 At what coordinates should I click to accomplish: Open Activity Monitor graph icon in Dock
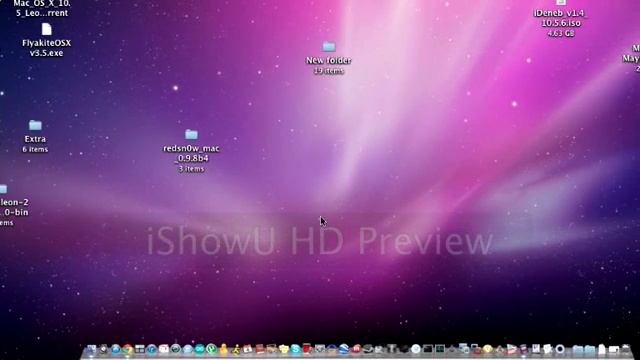pyautogui.click(x=440, y=349)
